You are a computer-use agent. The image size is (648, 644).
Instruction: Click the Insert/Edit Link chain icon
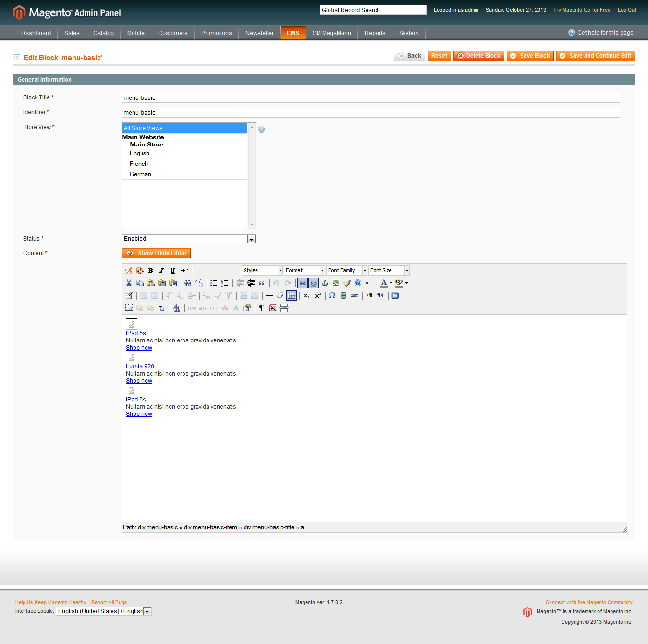(x=303, y=283)
